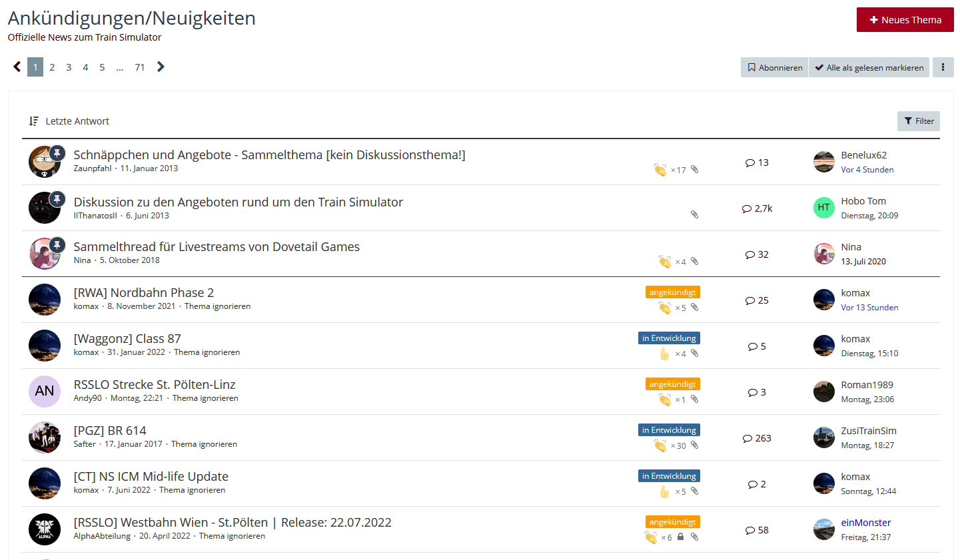Toggle Thema ignorieren for NS ICM Mid-life Update

192,490
